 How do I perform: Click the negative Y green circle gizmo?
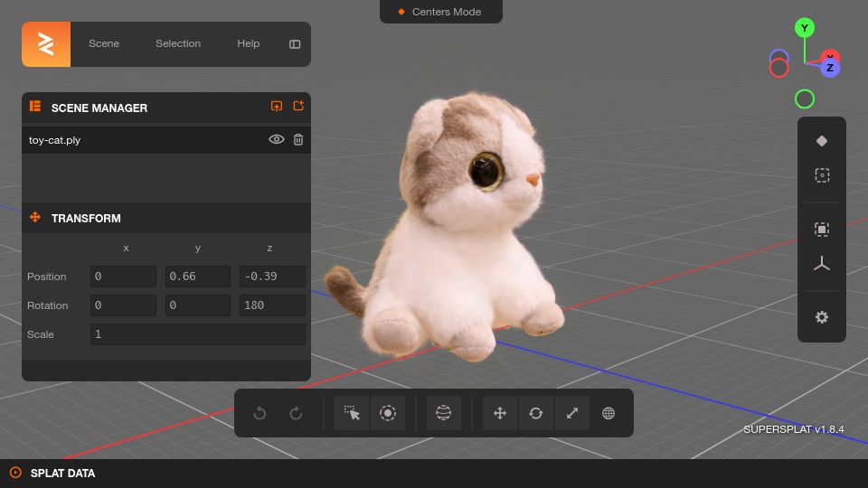[805, 99]
